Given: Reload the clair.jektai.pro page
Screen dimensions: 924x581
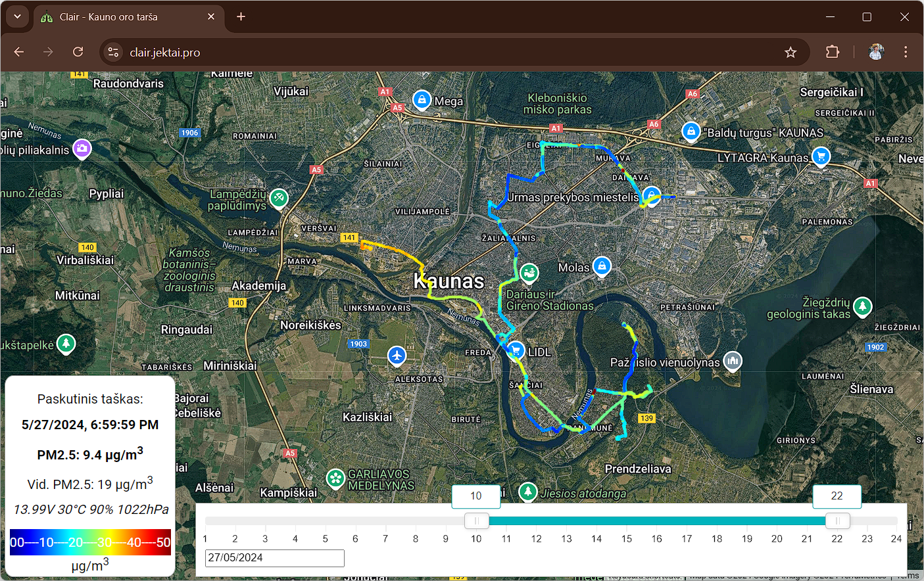Looking at the screenshot, I should (78, 51).
